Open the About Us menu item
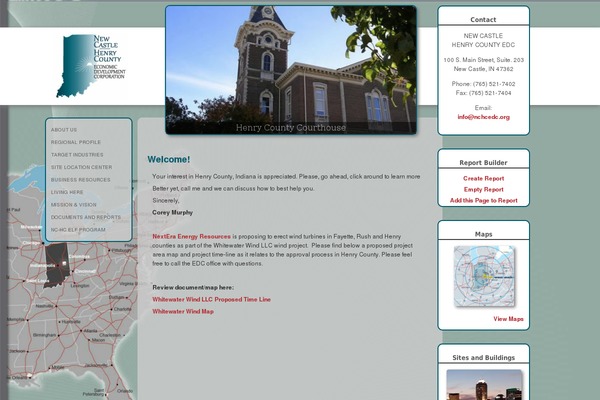The width and height of the screenshot is (600, 400). 64,130
